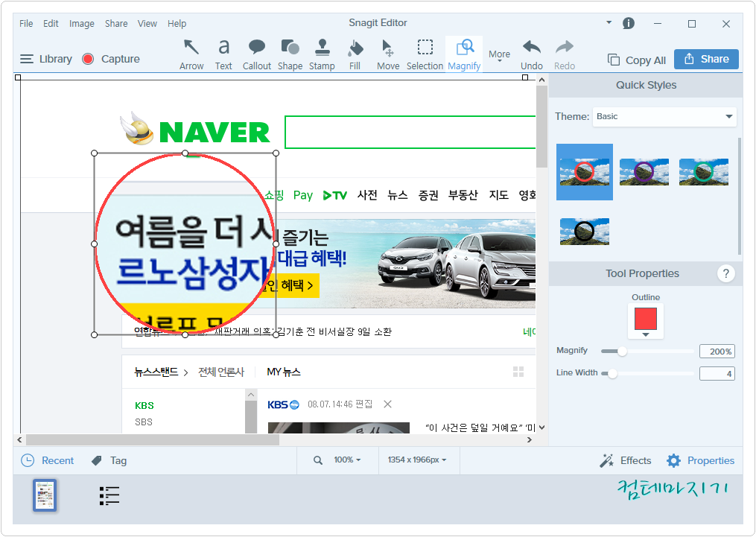Click the canvas vertical scrollbar
The height and width of the screenshot is (537, 756).
541,127
